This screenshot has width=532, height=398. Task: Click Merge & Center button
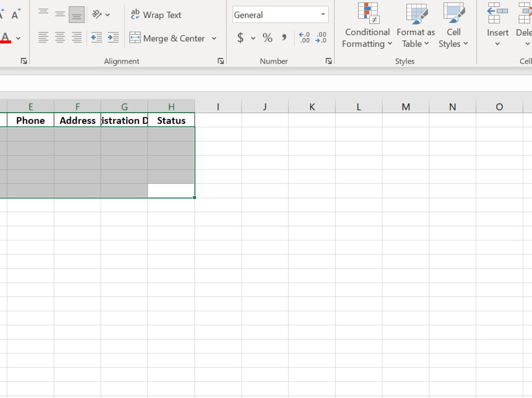point(167,38)
